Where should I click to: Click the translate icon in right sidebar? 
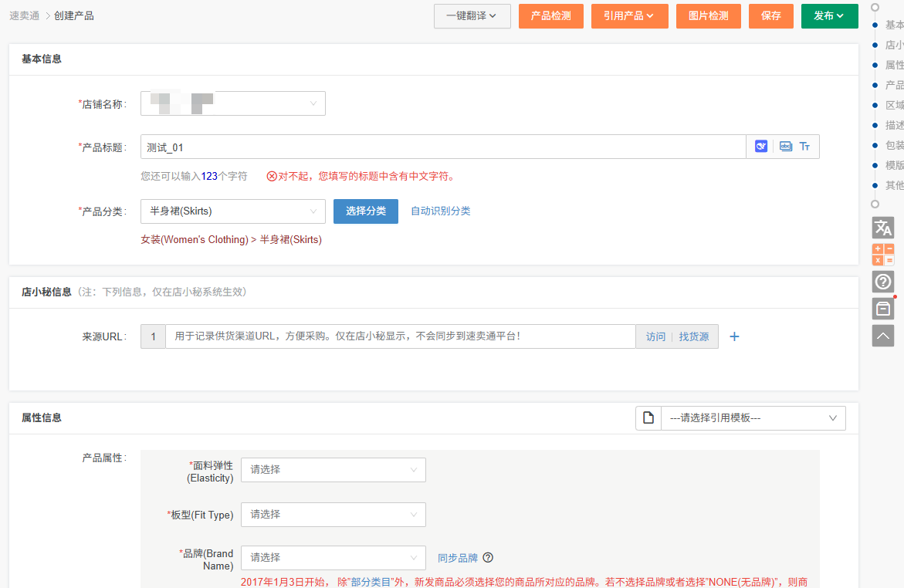[x=882, y=228]
